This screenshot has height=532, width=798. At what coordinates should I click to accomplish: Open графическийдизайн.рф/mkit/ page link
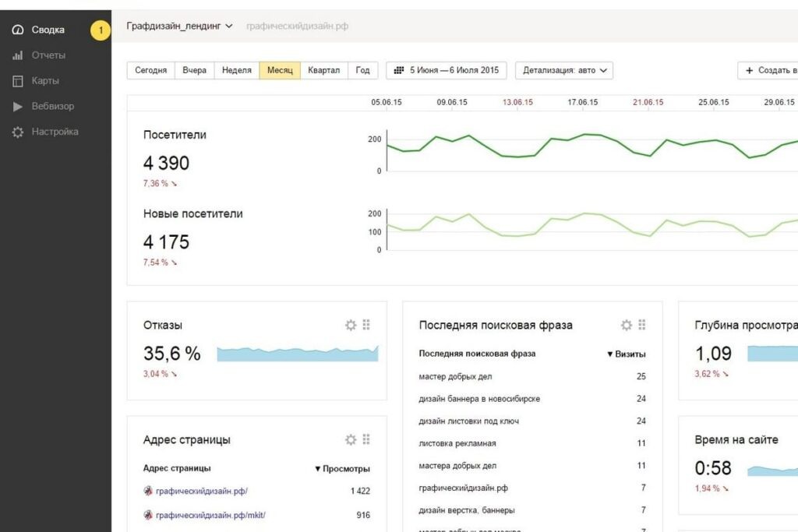210,515
